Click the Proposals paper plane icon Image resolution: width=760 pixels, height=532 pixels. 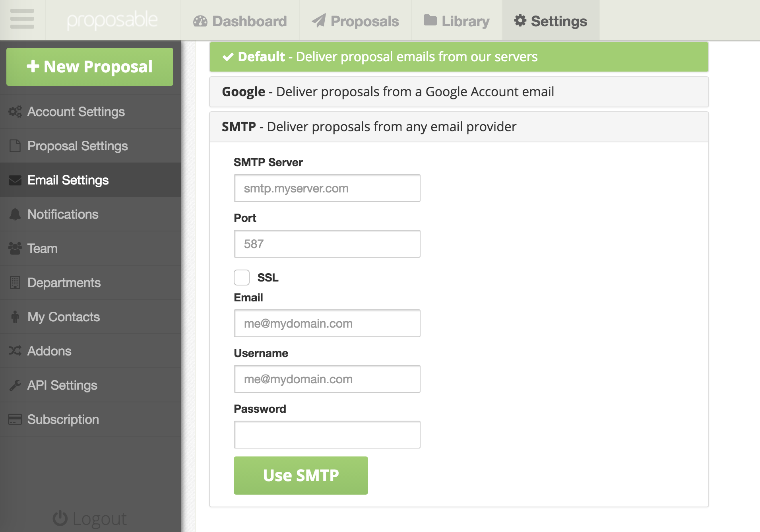pos(319,21)
